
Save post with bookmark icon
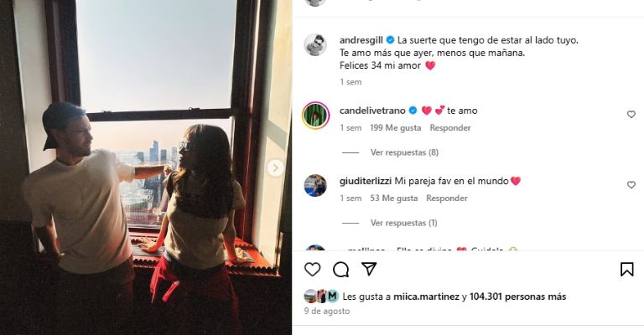tap(626, 270)
